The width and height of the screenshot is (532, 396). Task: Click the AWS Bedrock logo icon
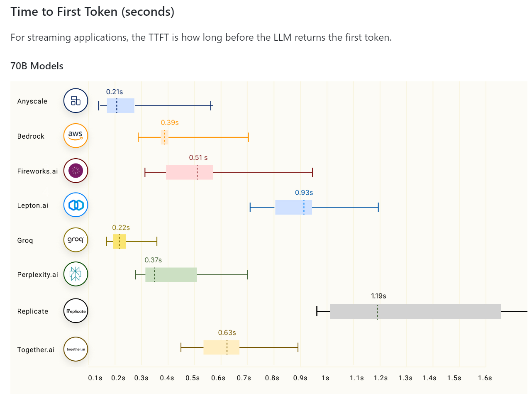76,136
